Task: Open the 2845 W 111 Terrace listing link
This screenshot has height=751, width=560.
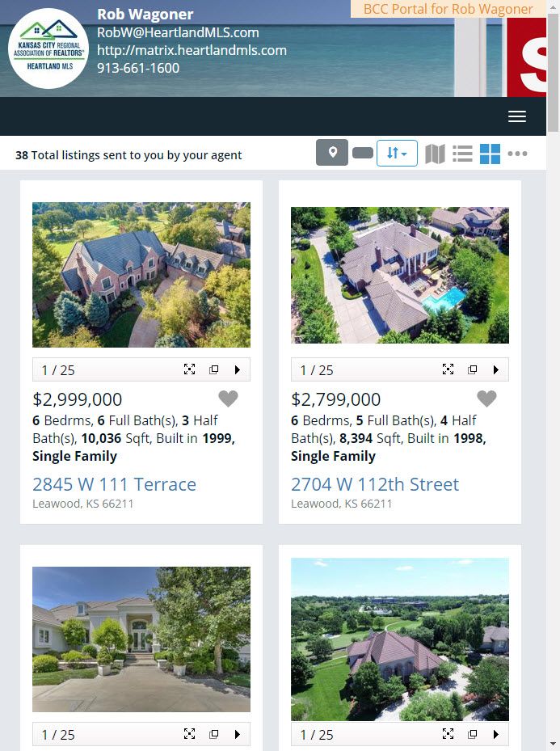Action: click(x=115, y=484)
